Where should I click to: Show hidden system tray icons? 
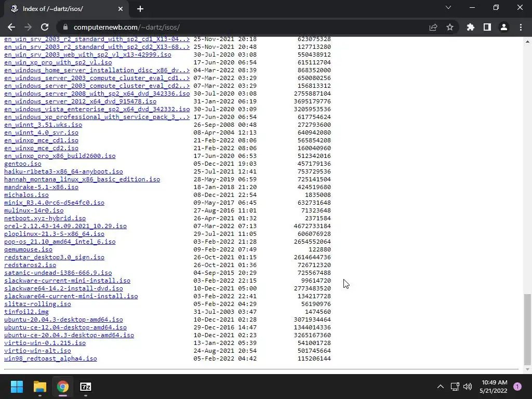(x=441, y=387)
